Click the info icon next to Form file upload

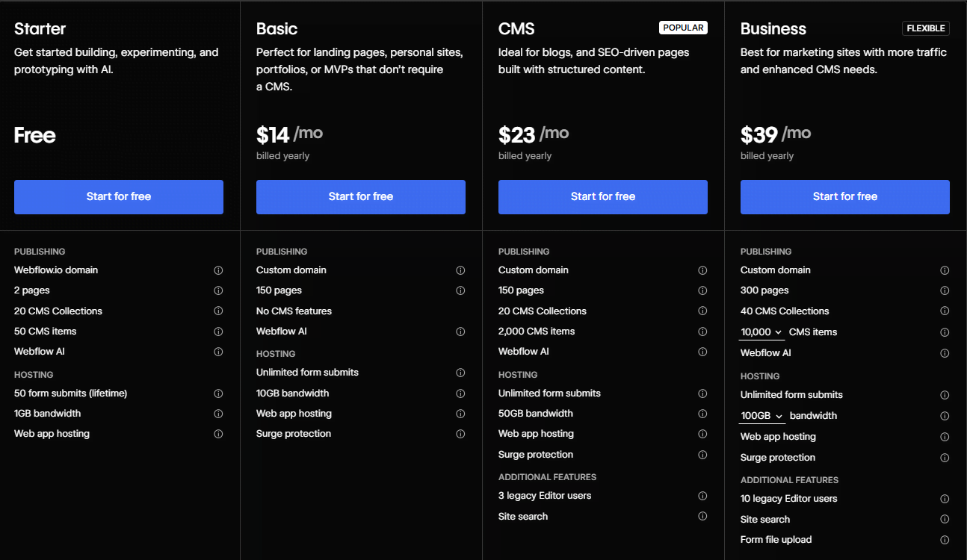pos(945,539)
